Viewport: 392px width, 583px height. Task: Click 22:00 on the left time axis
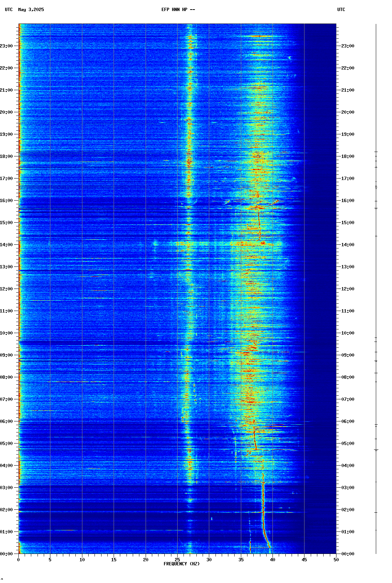7,68
